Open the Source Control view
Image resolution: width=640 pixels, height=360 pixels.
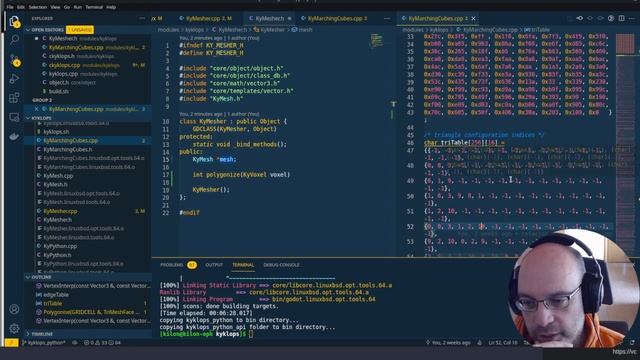(14, 60)
